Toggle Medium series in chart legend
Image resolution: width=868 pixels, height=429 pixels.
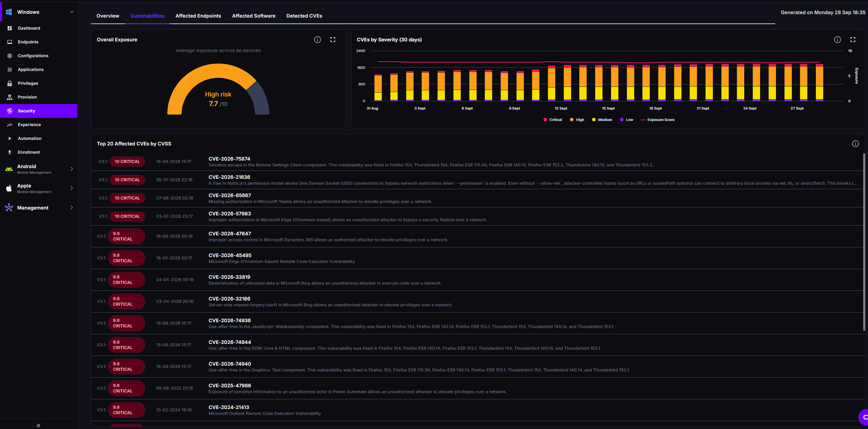602,120
